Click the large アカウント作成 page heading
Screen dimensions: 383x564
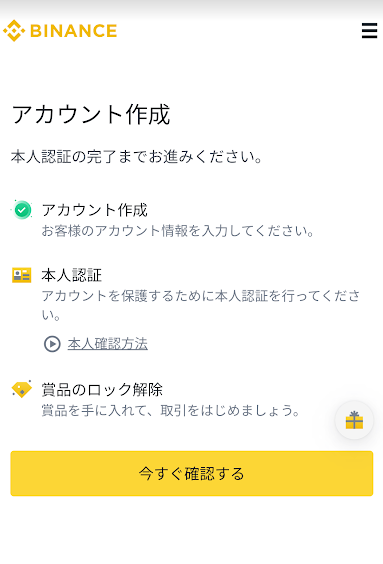91,115
